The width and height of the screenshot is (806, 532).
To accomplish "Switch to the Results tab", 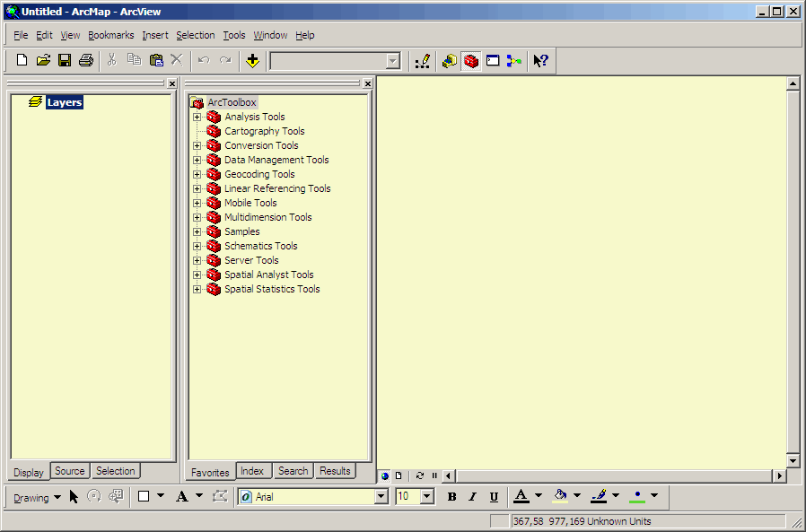I will [335, 471].
